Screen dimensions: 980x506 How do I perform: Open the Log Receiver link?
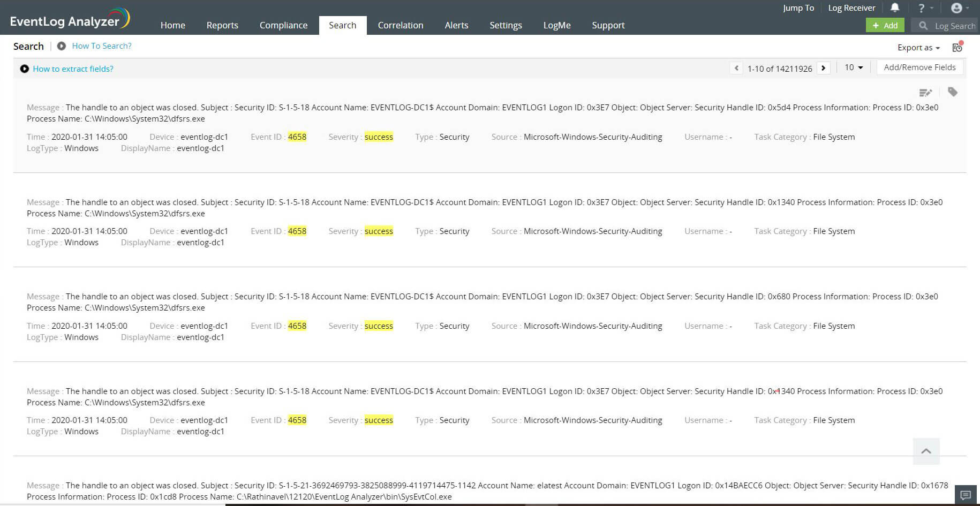coord(851,8)
